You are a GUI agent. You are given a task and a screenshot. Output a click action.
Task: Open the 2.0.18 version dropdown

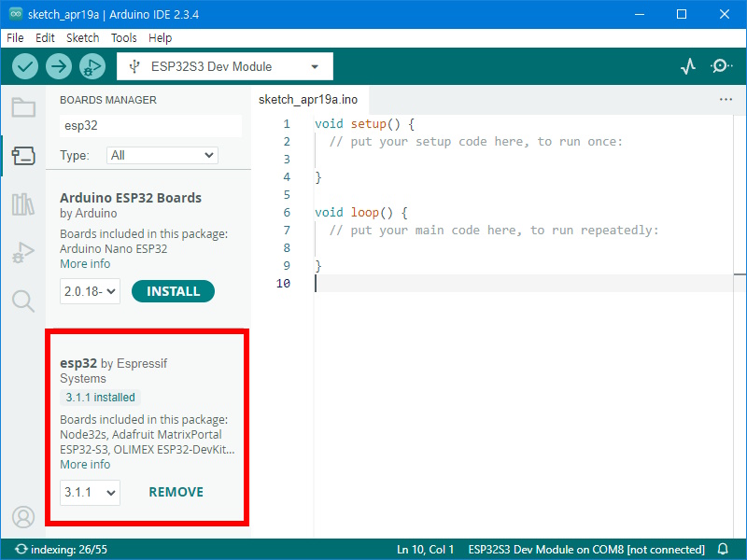coord(90,291)
